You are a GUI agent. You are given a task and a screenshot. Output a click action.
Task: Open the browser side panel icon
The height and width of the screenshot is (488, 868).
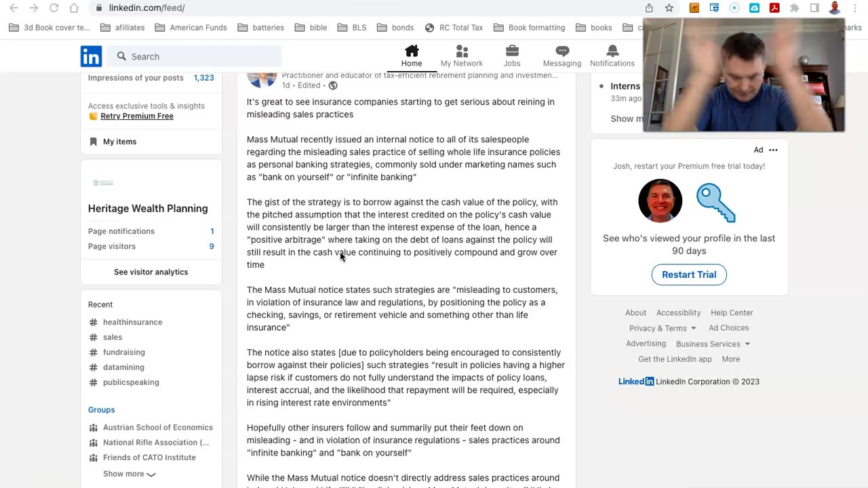point(815,8)
